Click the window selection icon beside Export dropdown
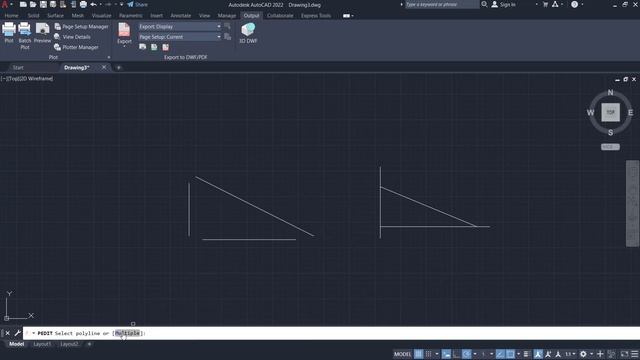This screenshot has width=640, height=360. tap(227, 27)
